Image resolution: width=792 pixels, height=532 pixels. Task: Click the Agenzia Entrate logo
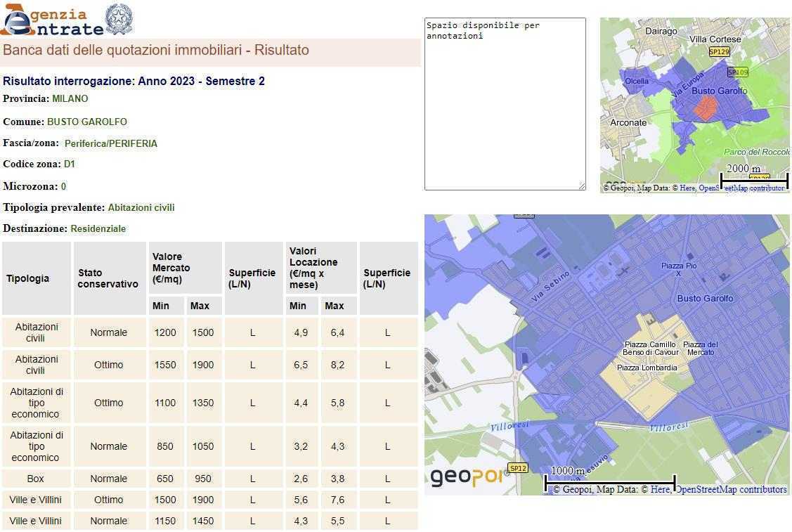(x=53, y=20)
